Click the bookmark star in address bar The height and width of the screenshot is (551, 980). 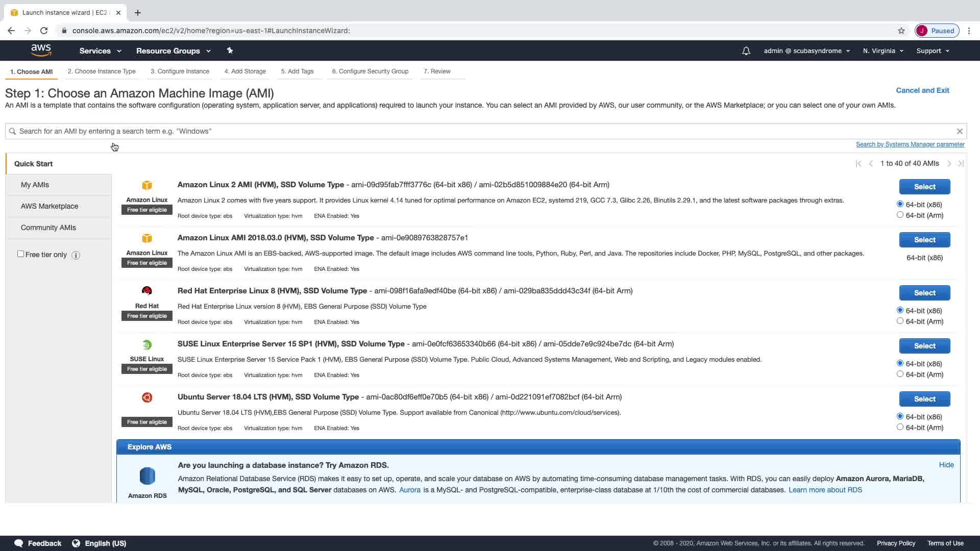(x=901, y=31)
